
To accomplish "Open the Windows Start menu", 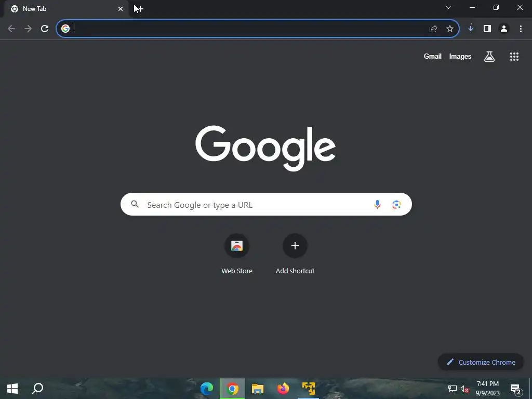I will point(12,389).
